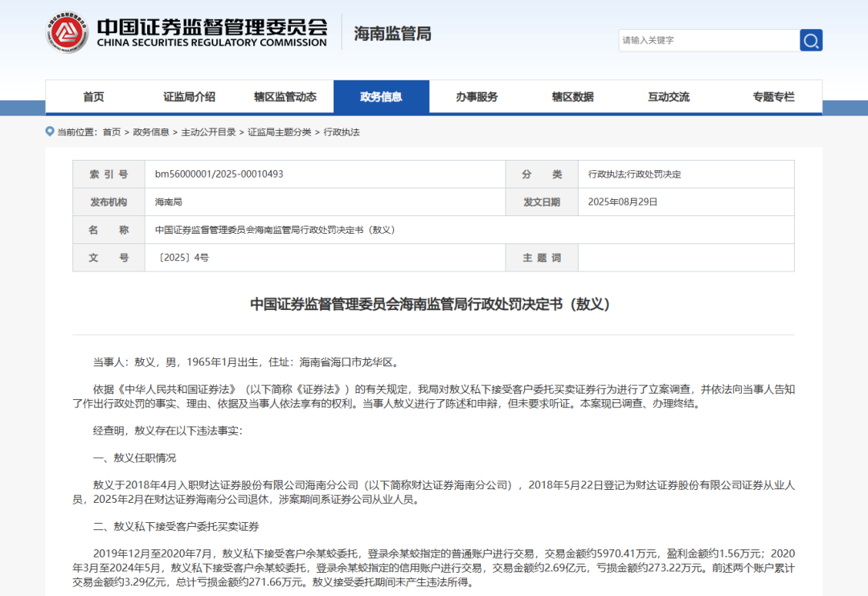Click the bold article title heading

click(x=430, y=304)
